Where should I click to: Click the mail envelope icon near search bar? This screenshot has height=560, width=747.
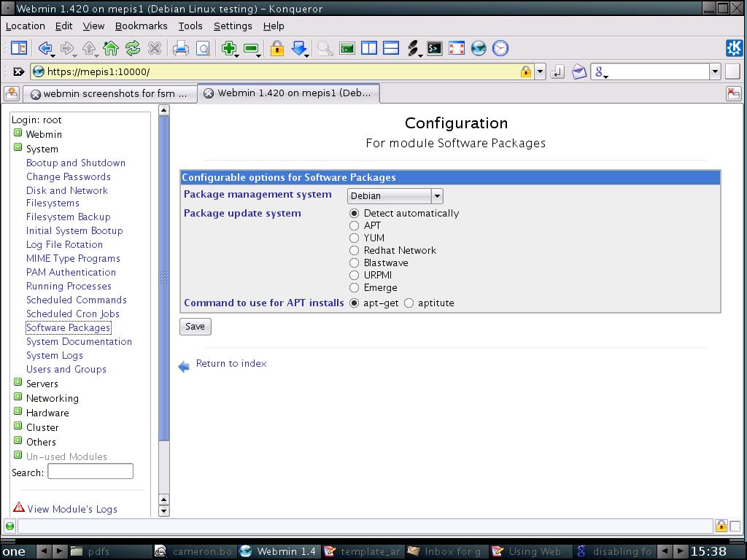[x=578, y=72]
